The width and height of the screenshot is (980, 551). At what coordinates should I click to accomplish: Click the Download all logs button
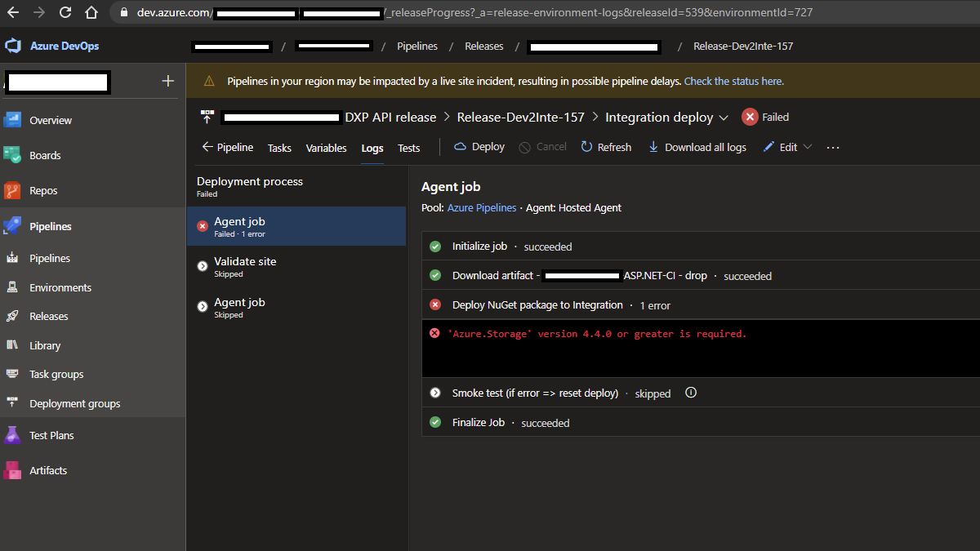point(697,147)
